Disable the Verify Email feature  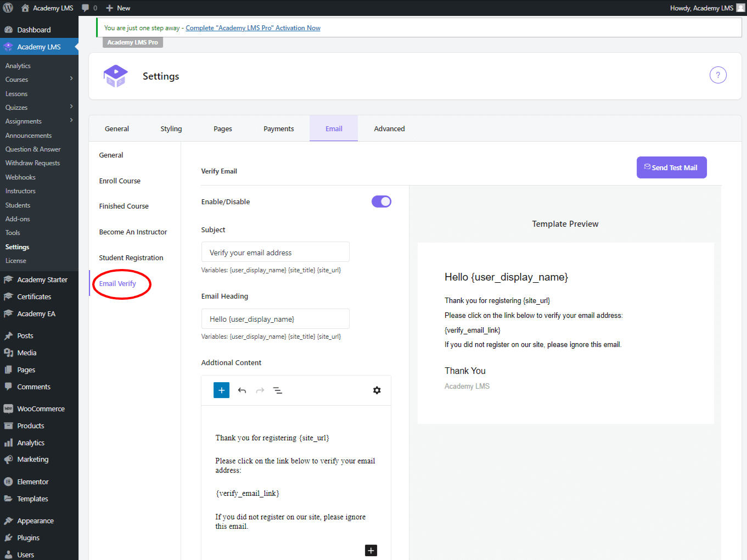point(381,201)
